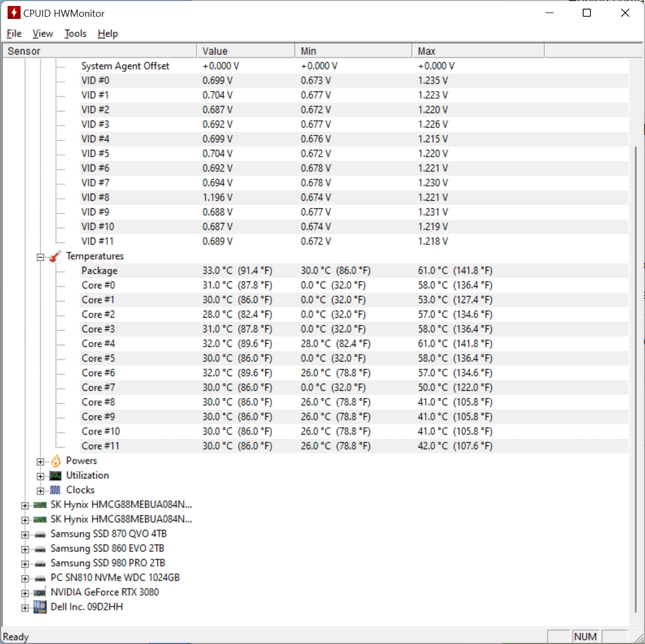Select the VID #8 voltage row
Image resolution: width=645 pixels, height=644 pixels.
(x=354, y=198)
